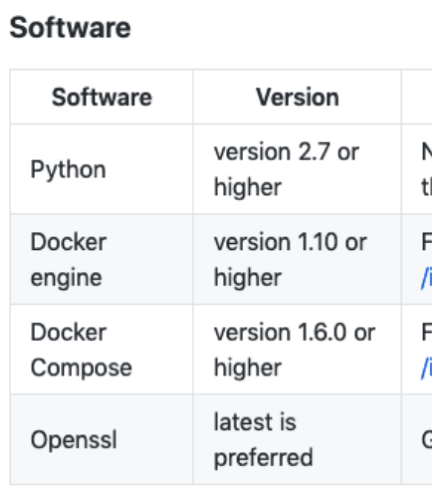Image resolution: width=432 pixels, height=500 pixels.
Task: Select the Version column header
Action: tap(297, 97)
